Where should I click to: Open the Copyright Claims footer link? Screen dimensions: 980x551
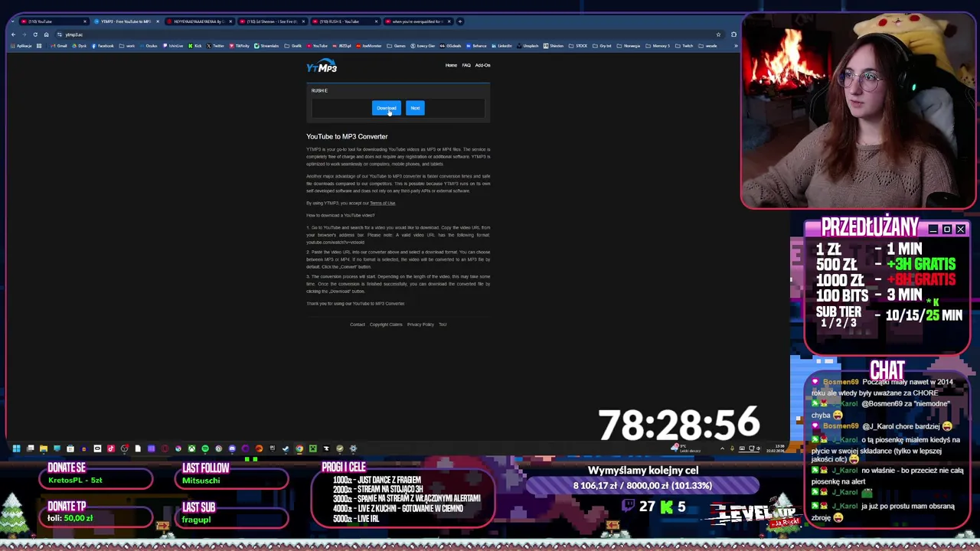pyautogui.click(x=386, y=324)
